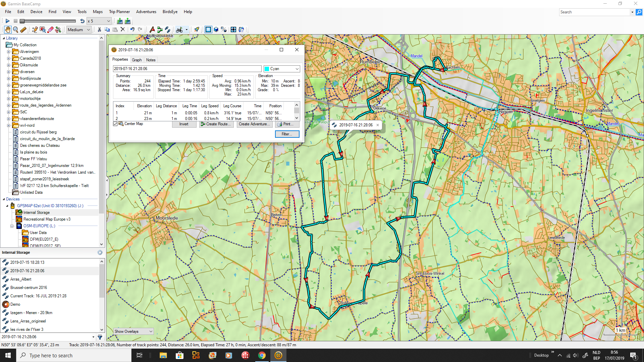Screen dimensions: 644x362
Task: Select the New Route tool
Action: (x=160, y=29)
